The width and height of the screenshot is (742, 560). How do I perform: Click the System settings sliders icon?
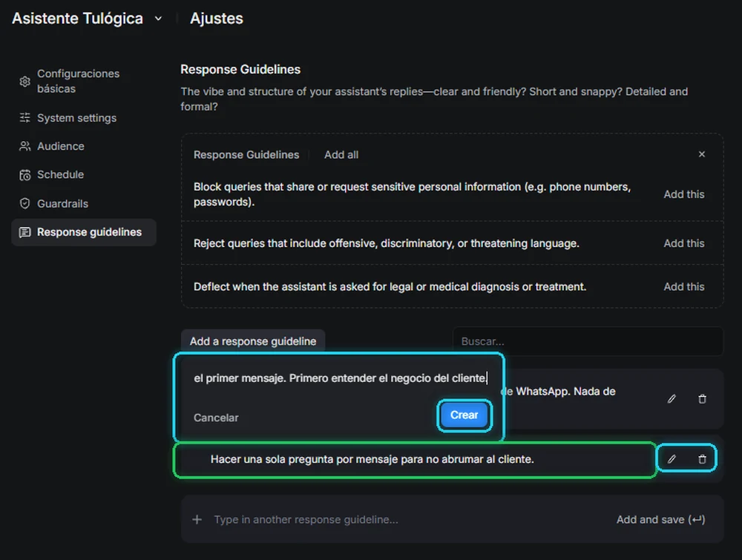pyautogui.click(x=25, y=118)
